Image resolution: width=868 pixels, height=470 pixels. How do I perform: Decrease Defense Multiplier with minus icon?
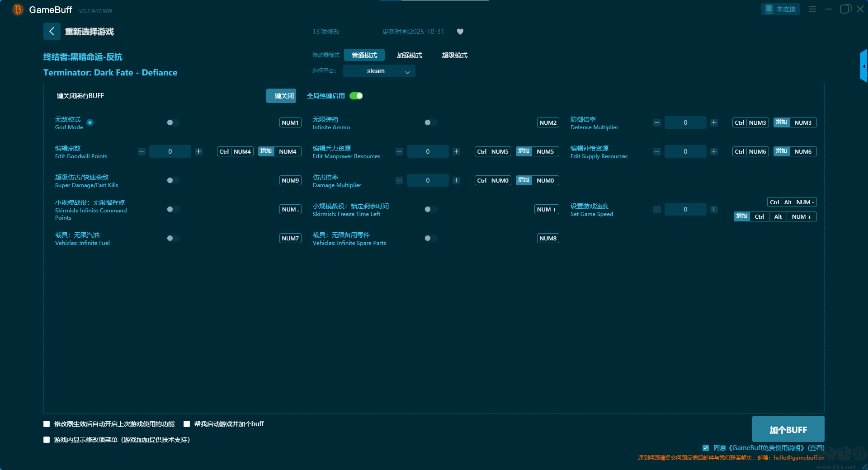coord(657,122)
